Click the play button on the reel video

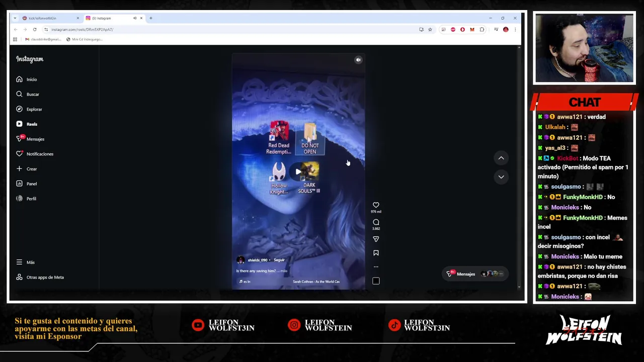coord(298,172)
